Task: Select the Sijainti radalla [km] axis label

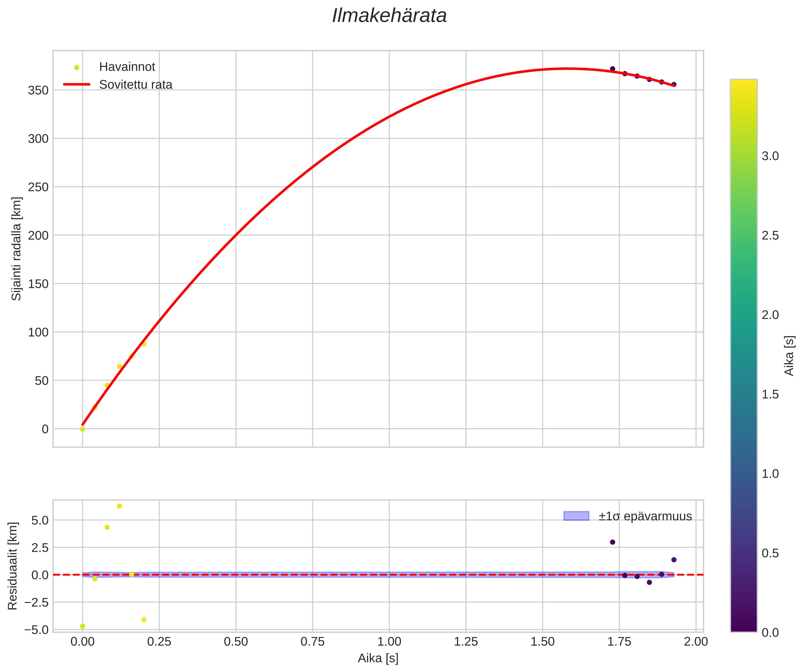Action: (16, 249)
